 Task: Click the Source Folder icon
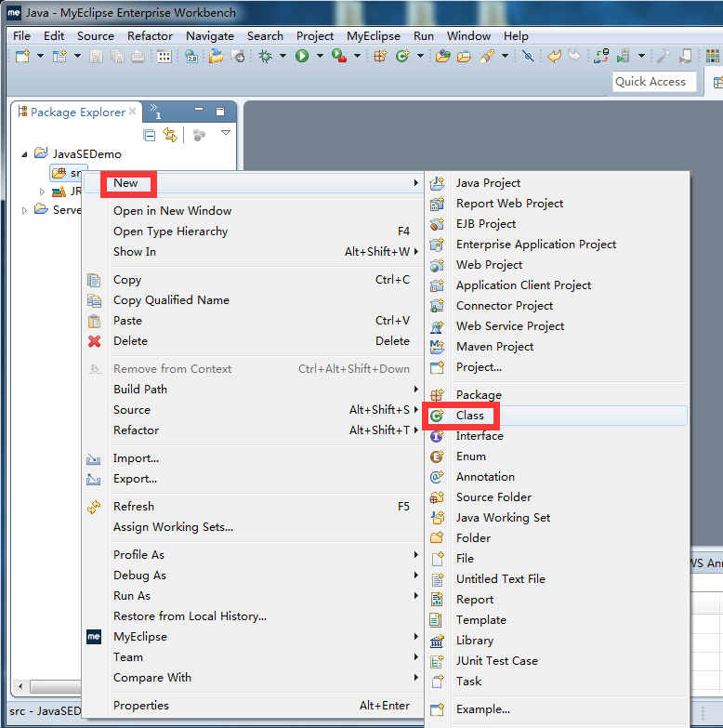437,497
